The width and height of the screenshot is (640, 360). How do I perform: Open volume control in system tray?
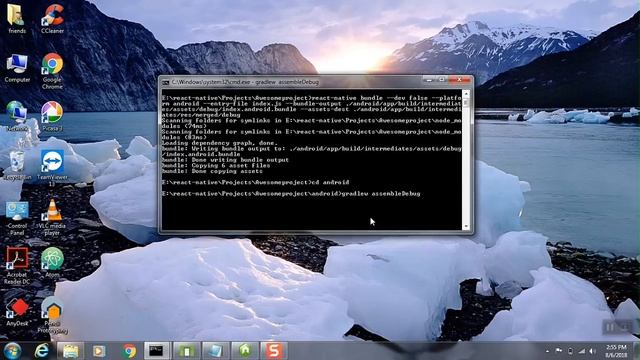[x=592, y=351]
